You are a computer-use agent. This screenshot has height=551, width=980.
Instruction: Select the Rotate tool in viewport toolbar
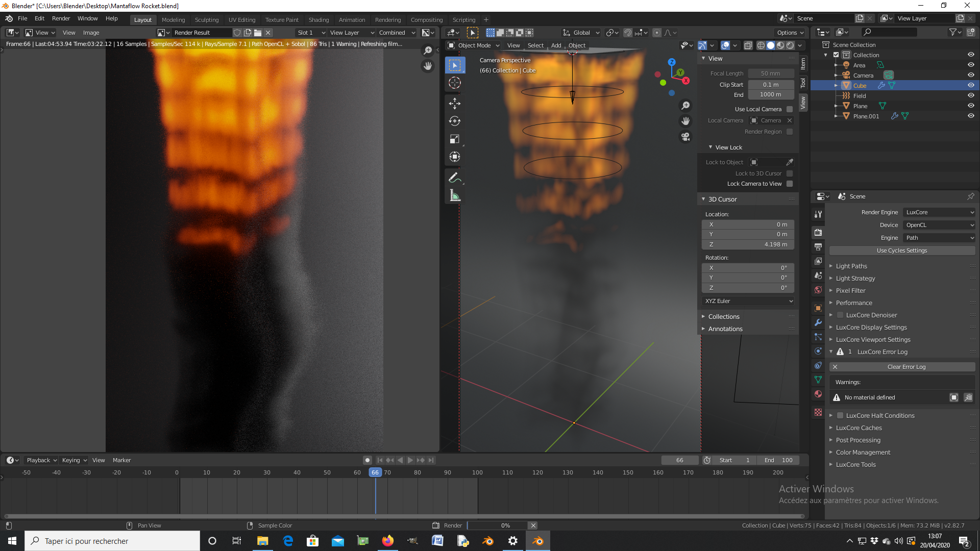point(454,121)
